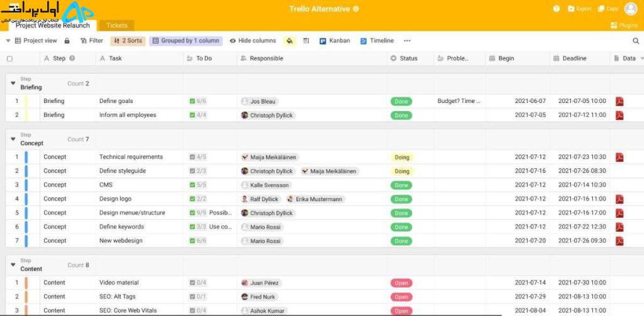Click the Kalle Svensson collaborator tag
The image size is (644, 316).
[266, 185]
